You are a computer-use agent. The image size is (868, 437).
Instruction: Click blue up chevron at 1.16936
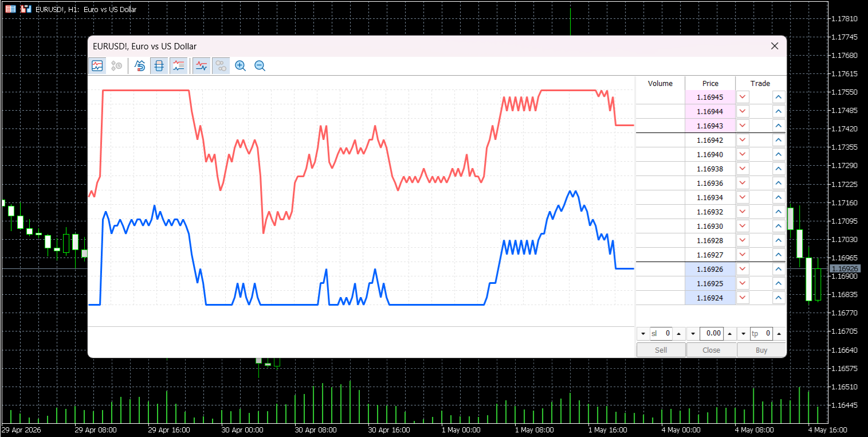coord(779,183)
